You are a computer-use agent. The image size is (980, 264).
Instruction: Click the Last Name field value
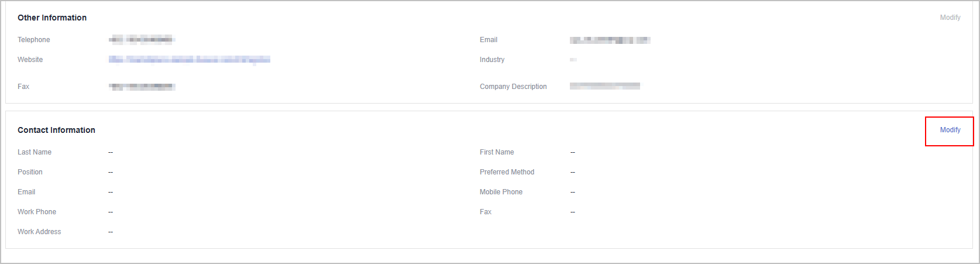[x=111, y=152]
